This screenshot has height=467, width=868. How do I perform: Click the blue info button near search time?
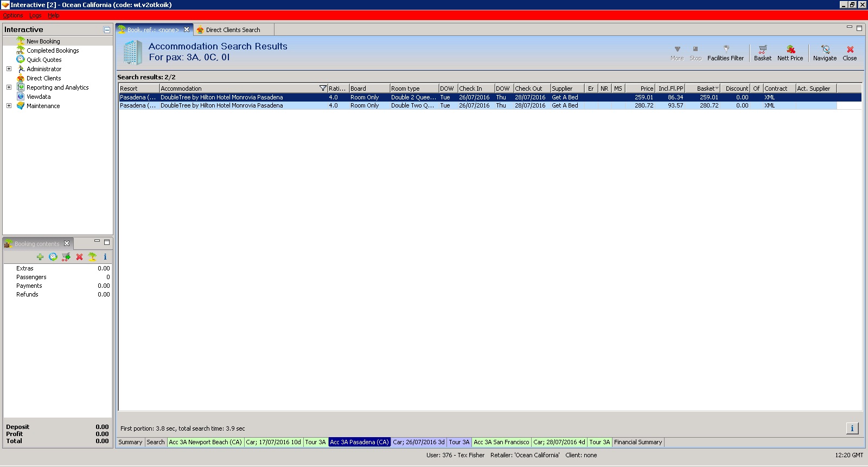852,428
